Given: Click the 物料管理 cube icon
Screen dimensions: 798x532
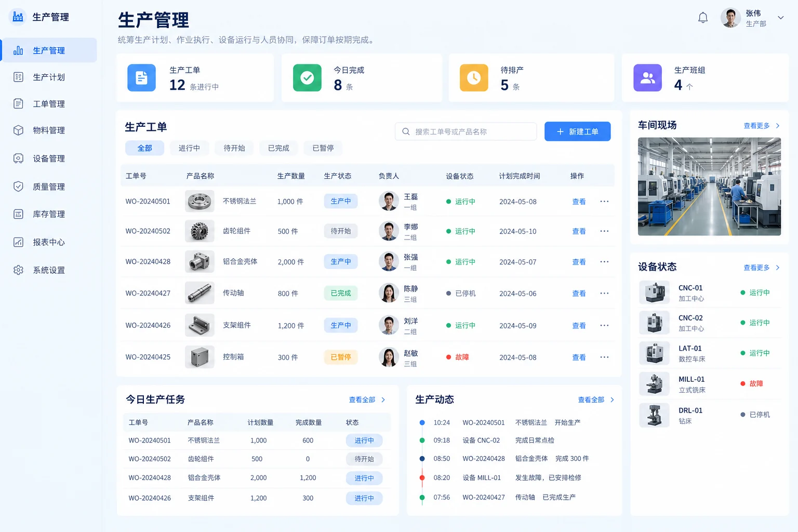Looking at the screenshot, I should [x=18, y=130].
